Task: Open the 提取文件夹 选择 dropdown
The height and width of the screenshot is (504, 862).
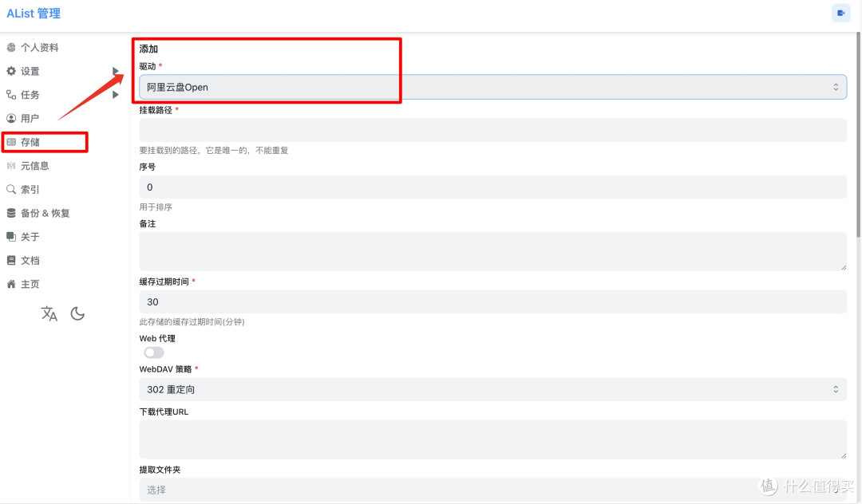Action: pos(492,490)
